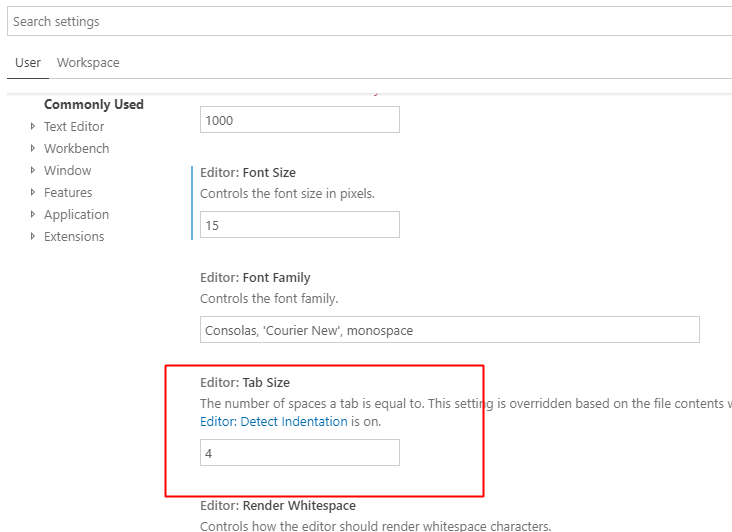Image resolution: width=732 pixels, height=532 pixels.
Task: Switch to the Workspace tab
Action: [x=88, y=63]
